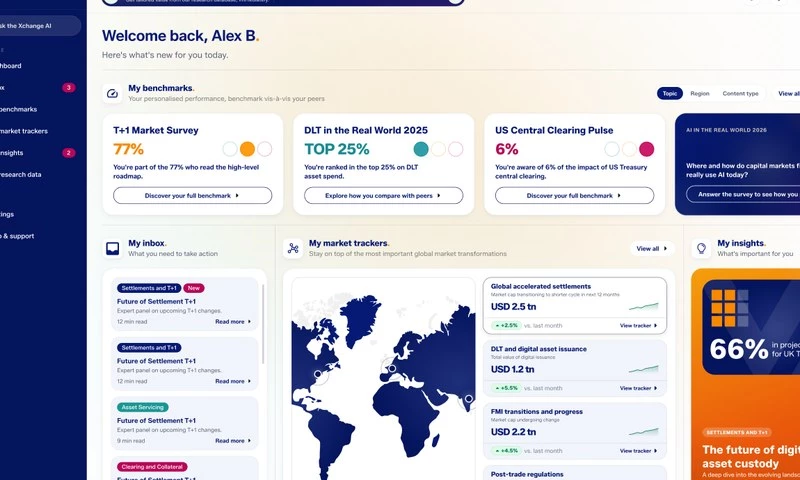
Task: Click the sparkline chart for DLT and digital asset issuance
Action: (x=643, y=369)
